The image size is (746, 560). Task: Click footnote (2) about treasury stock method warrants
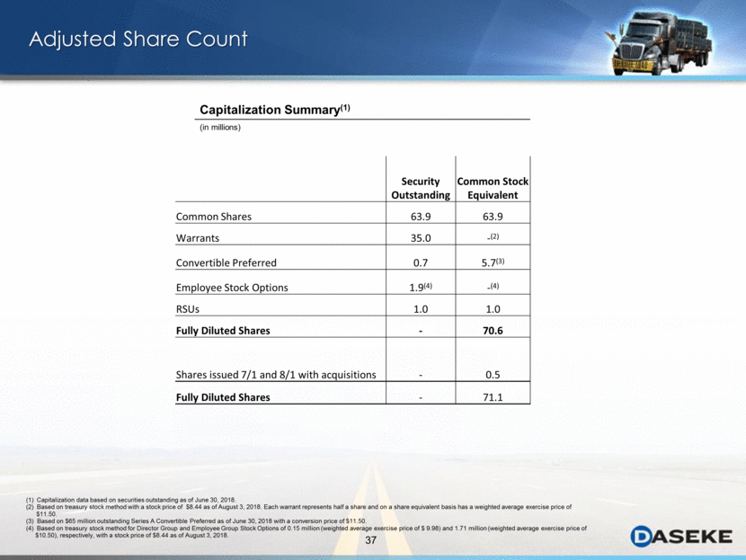click(298, 510)
